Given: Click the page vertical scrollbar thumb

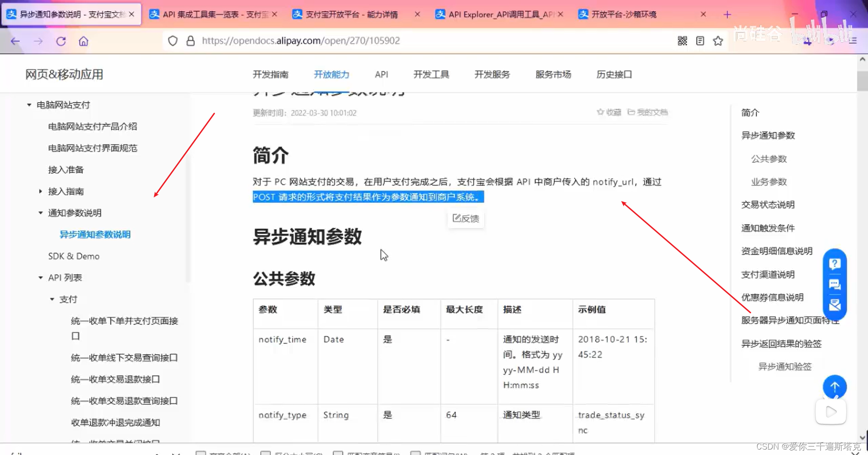Looking at the screenshot, I should (862, 80).
